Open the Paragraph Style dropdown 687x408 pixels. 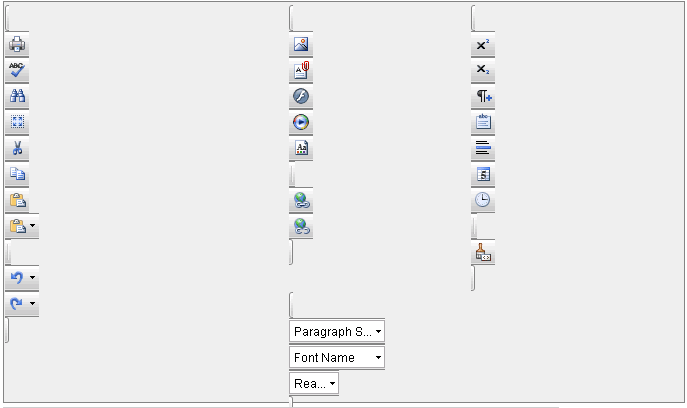(336, 331)
